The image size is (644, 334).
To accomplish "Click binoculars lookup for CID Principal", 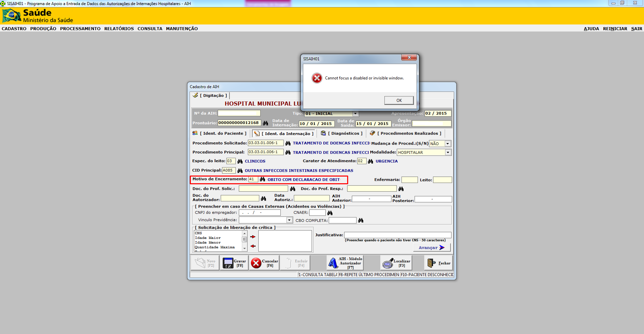I will pyautogui.click(x=240, y=171).
